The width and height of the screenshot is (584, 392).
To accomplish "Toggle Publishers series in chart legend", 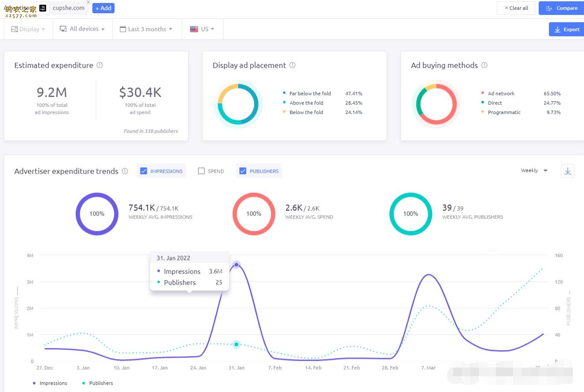I will (97, 383).
